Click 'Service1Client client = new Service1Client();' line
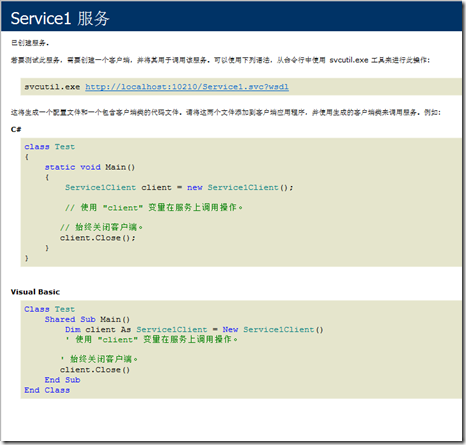Viewport: 466px width, 445px height. [x=179, y=187]
